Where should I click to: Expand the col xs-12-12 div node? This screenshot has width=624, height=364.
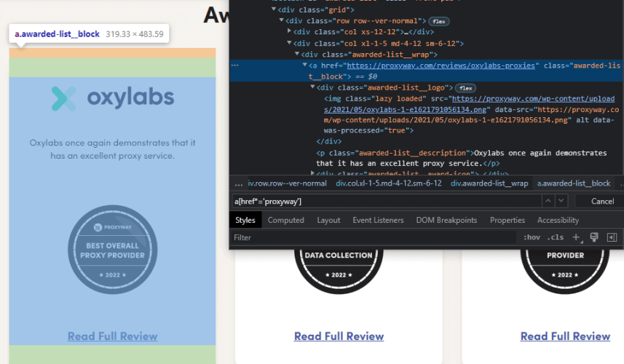pyautogui.click(x=290, y=32)
